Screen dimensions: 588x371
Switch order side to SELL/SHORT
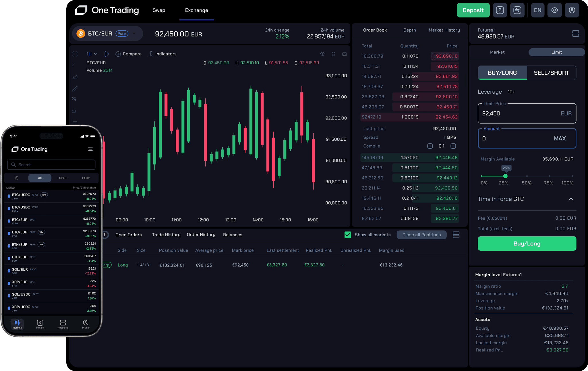point(551,73)
